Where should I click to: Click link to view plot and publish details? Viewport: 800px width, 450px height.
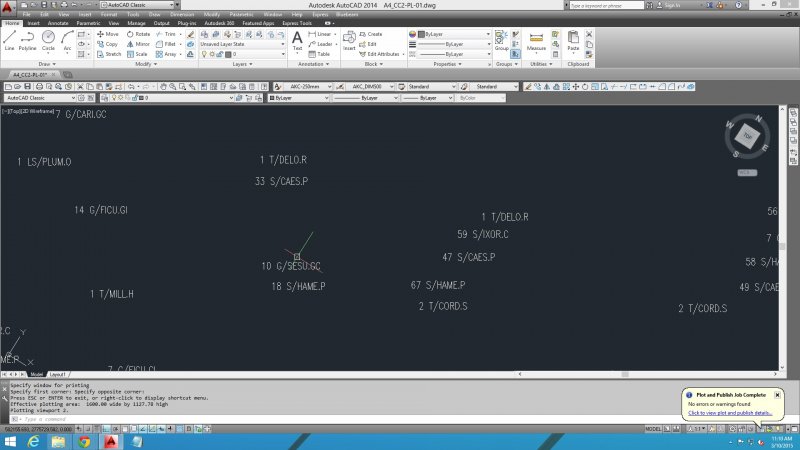click(730, 413)
